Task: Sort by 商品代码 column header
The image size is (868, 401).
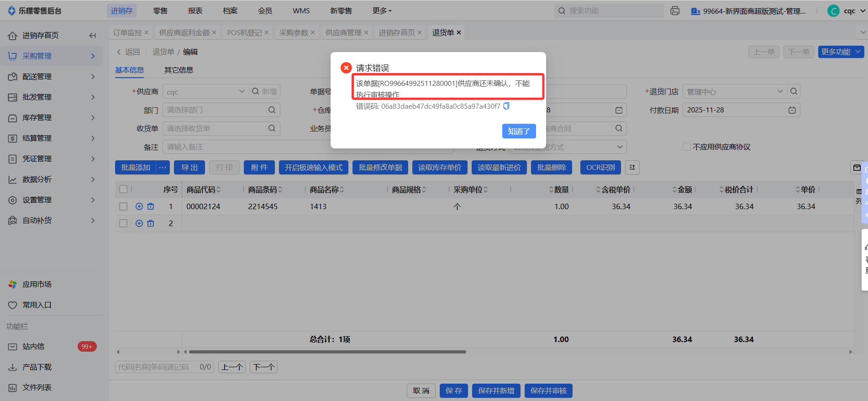Action: (203, 190)
